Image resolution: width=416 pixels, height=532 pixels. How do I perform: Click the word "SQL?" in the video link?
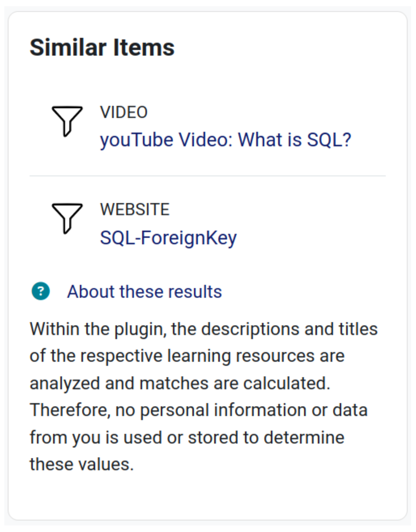[329, 140]
